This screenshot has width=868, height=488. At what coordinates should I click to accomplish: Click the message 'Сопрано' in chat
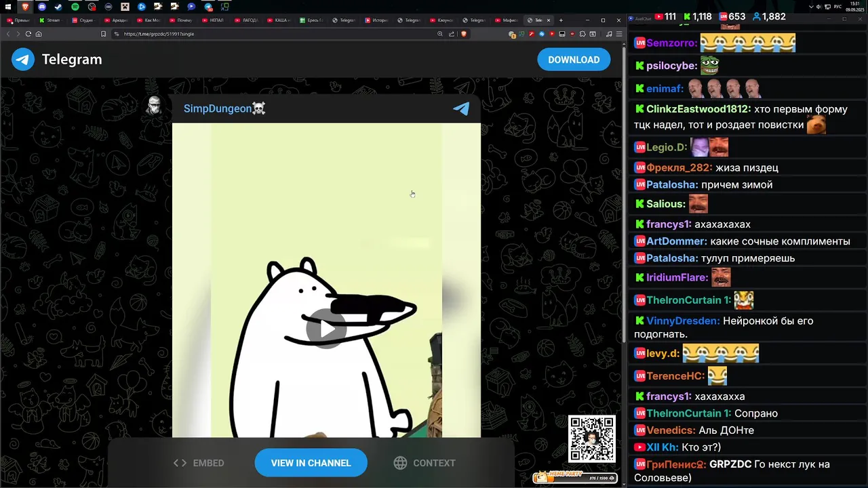[756, 413]
